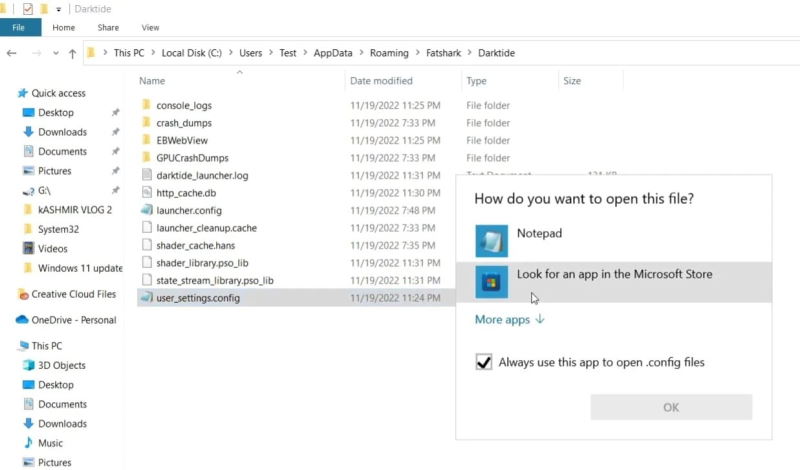Viewport: 800px width, 470px height.
Task: Open Quick access in the sidebar
Action: pos(58,93)
